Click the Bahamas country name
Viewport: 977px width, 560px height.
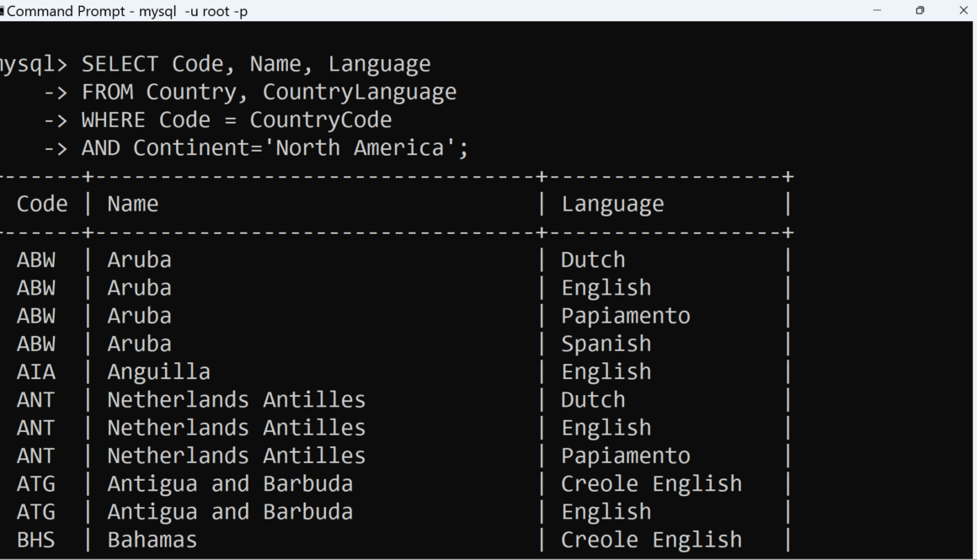[x=152, y=540]
